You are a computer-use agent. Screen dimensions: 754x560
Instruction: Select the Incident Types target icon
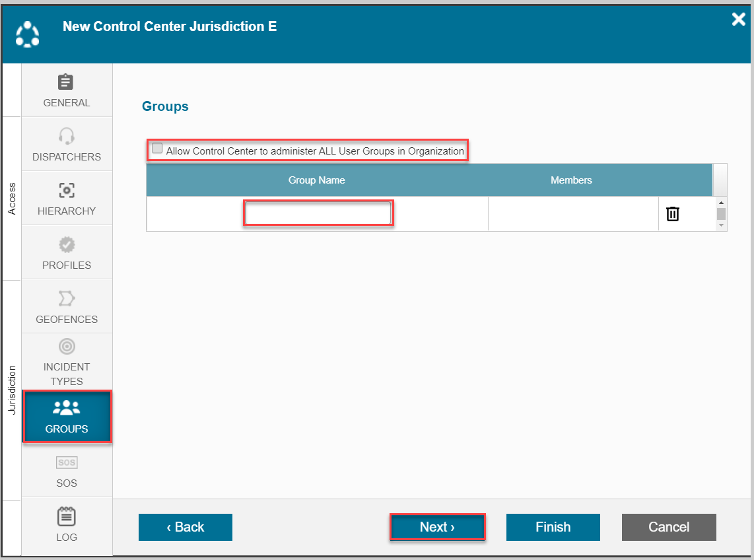coord(66,346)
